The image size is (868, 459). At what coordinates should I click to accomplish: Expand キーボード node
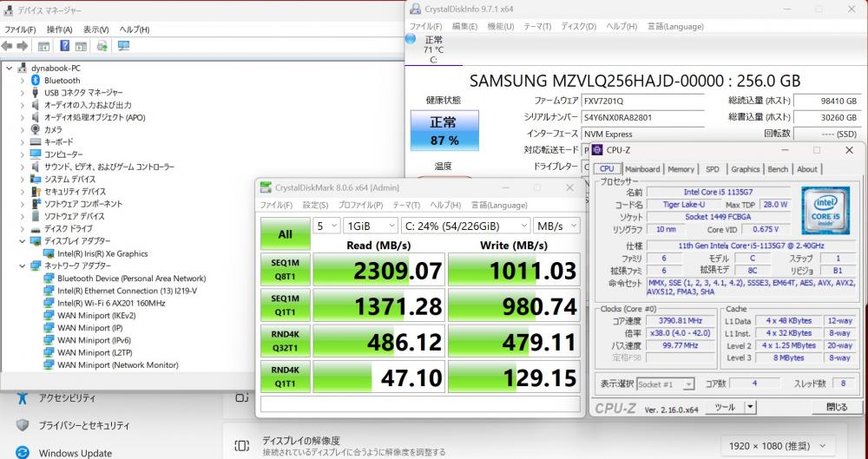(23, 142)
